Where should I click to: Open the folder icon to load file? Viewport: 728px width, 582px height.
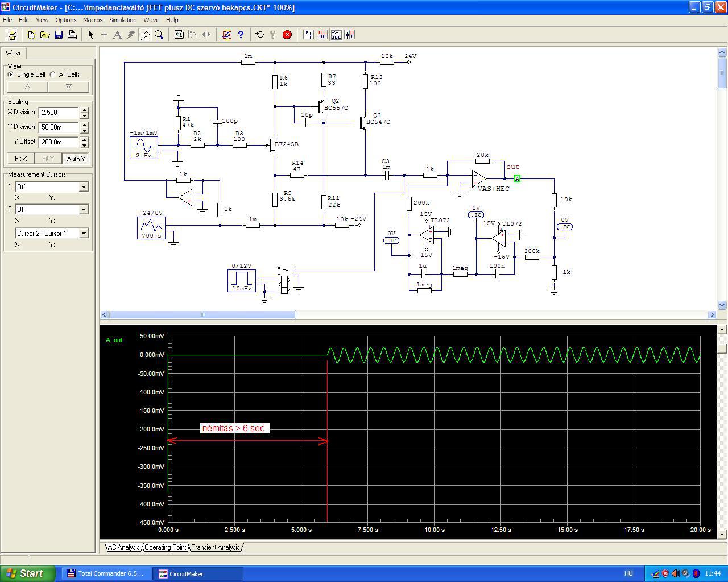[45, 35]
